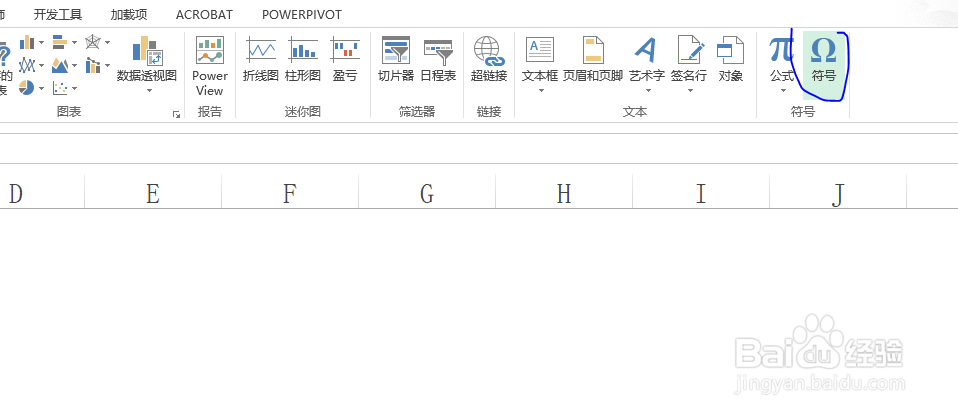958x416 pixels.
Task: Switch to the POWERPIVOT tab
Action: [x=302, y=15]
